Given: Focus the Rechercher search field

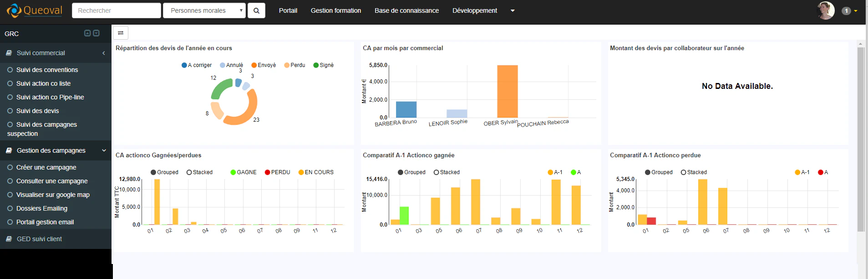Looking at the screenshot, I should (x=117, y=10).
